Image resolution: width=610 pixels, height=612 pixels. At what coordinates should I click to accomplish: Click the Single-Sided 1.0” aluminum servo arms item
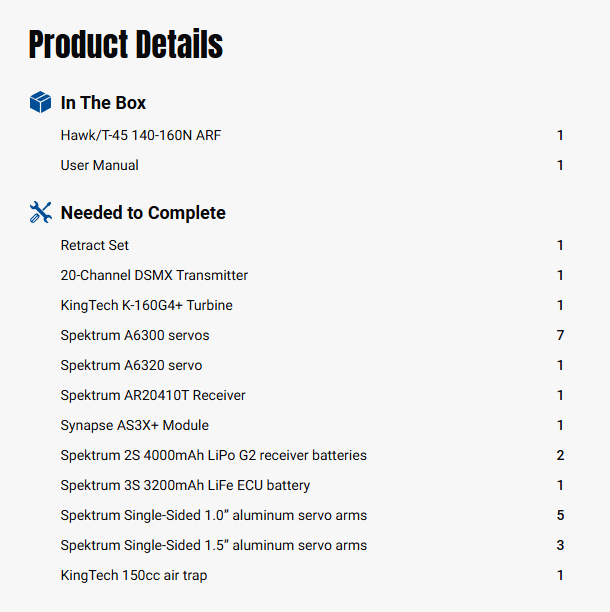point(213,515)
